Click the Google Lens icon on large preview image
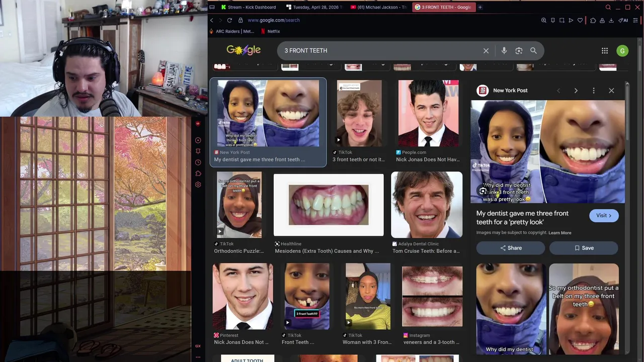This screenshot has width=644, height=362. (483, 191)
